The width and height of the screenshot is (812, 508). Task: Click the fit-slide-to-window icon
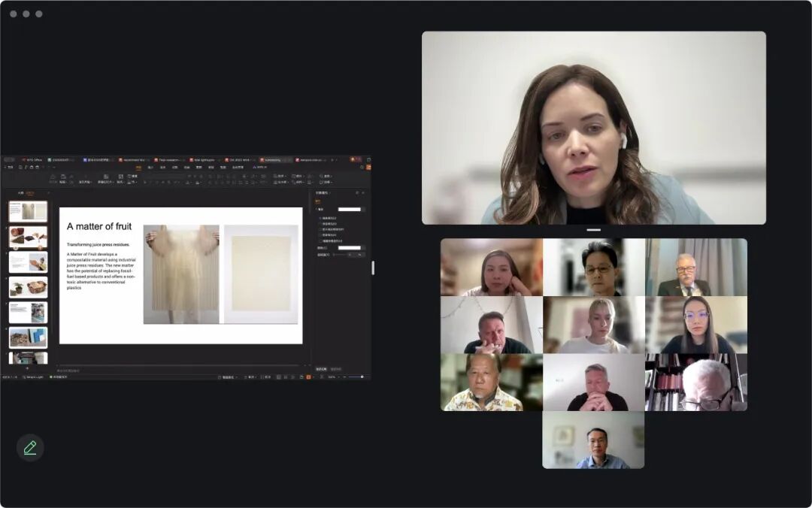click(322, 377)
